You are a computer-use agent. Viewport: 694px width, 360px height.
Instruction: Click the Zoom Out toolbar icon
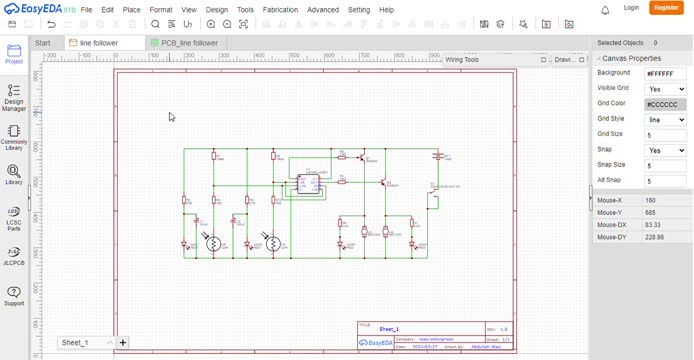(x=227, y=24)
